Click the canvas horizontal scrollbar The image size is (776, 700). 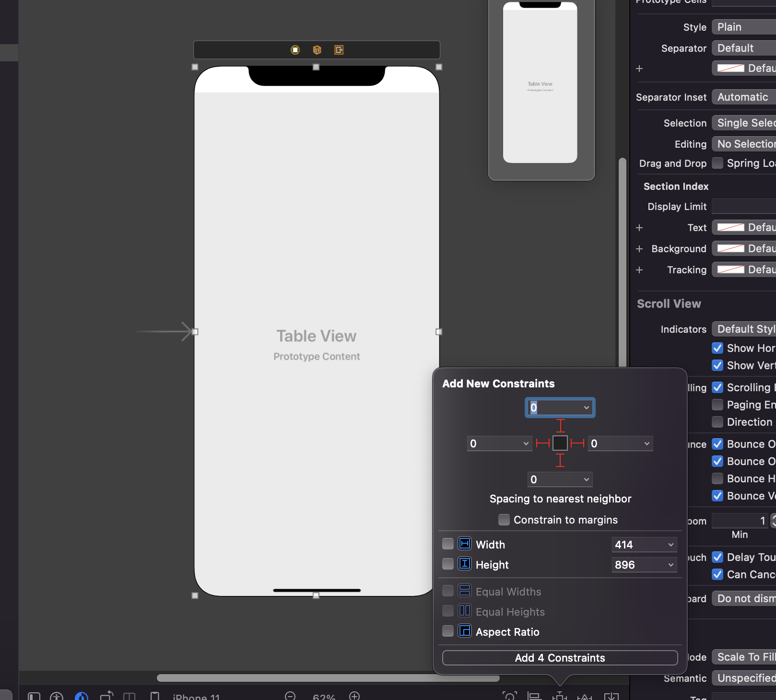click(x=328, y=678)
